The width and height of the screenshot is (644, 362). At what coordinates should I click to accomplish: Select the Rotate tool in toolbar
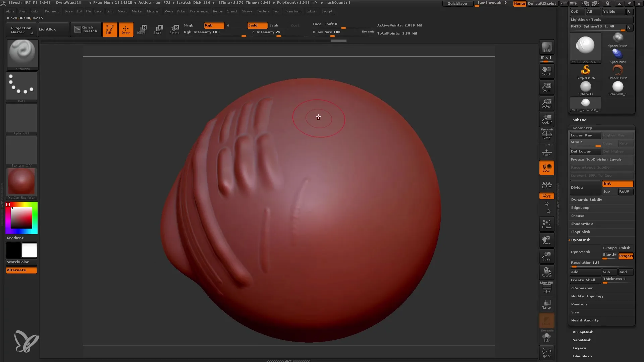click(x=174, y=29)
